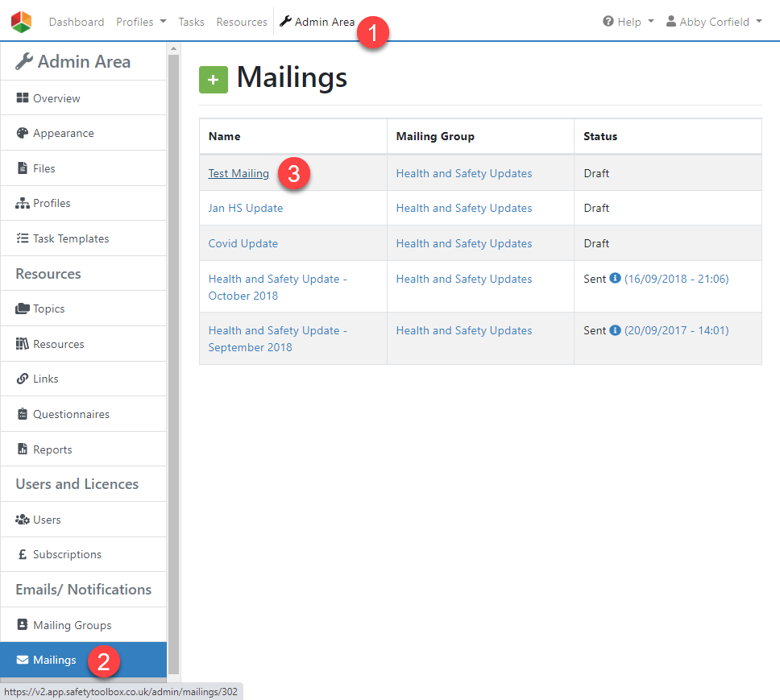Click the Users group icon in sidebar
Image resolution: width=780 pixels, height=700 pixels.
23,520
